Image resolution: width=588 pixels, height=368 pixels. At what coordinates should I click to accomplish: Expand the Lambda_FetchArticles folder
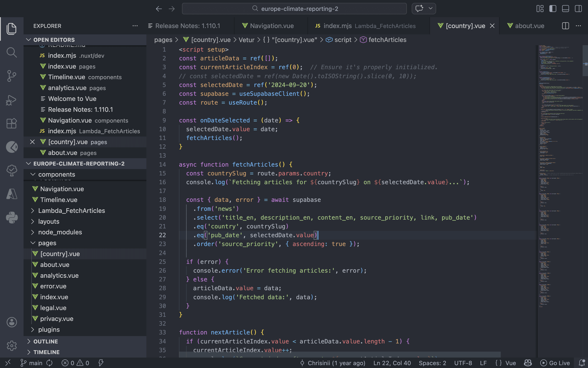(71, 211)
